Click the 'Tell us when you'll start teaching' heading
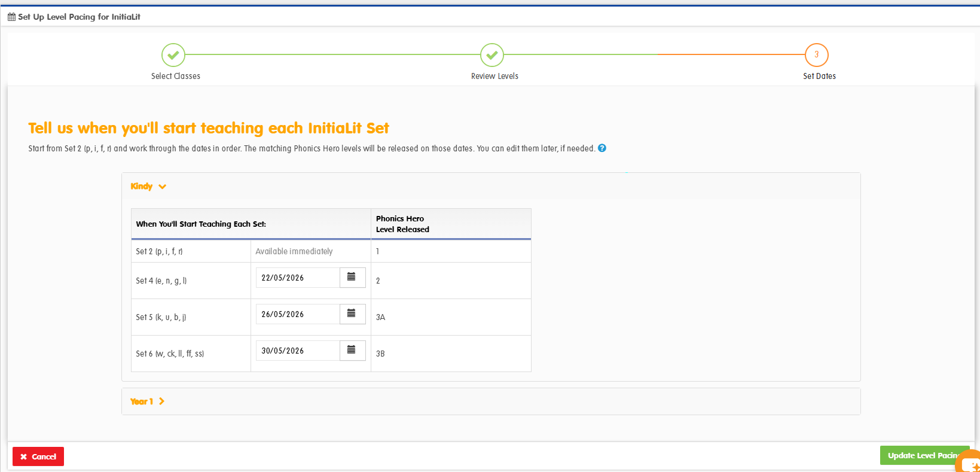Screen dimensions: 980x472 click(209, 128)
